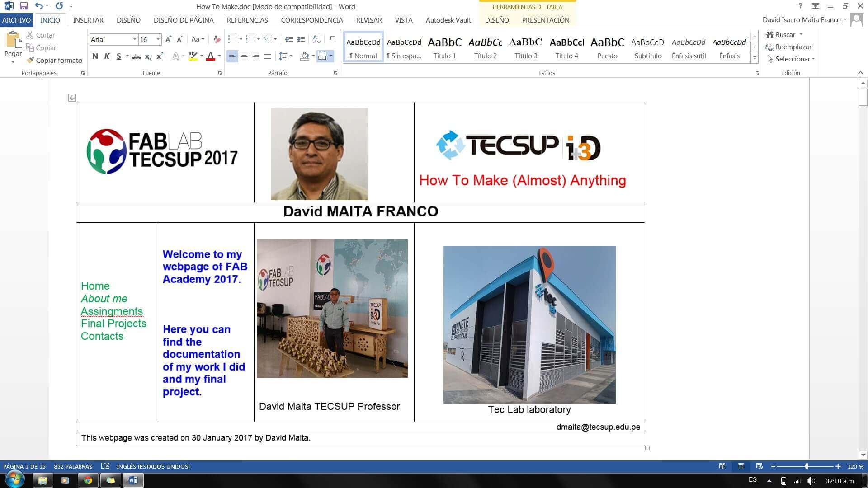The width and height of the screenshot is (868, 488).
Task: Click the increase indent icon
Action: [x=301, y=39]
